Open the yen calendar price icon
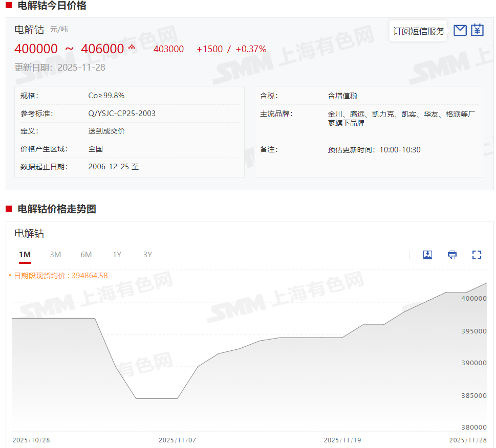Image resolution: width=496 pixels, height=448 pixels. point(477,30)
